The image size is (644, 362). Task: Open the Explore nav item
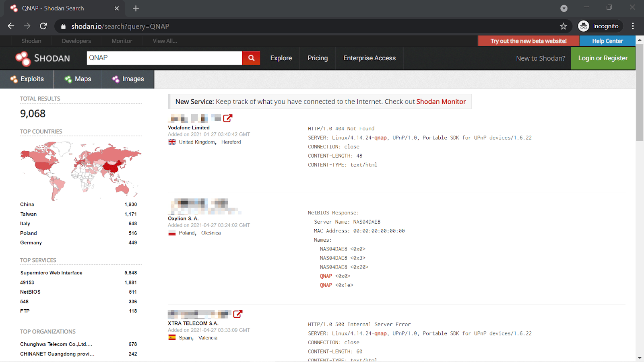pyautogui.click(x=281, y=58)
